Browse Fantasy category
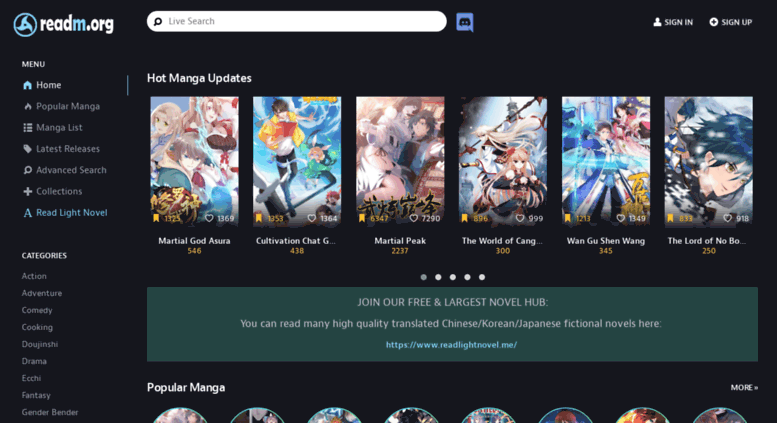Screen dimensions: 777x423 point(36,396)
